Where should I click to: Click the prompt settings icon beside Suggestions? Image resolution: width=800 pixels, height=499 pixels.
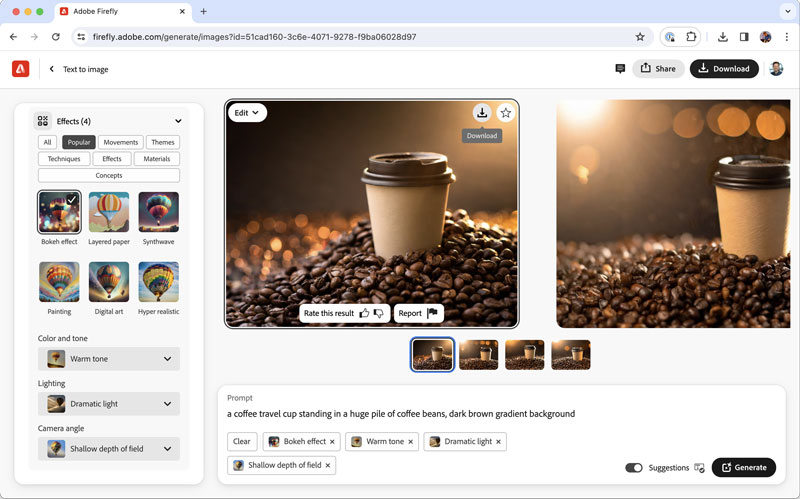699,467
